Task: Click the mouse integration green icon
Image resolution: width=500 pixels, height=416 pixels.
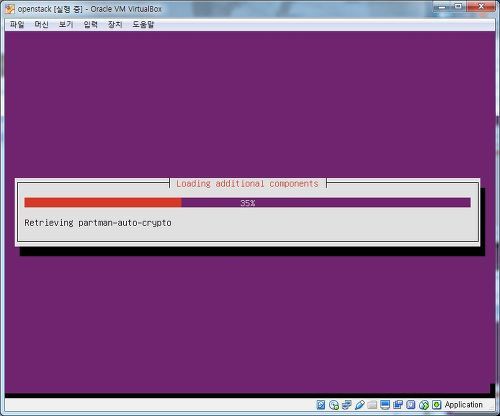Action: [424, 405]
